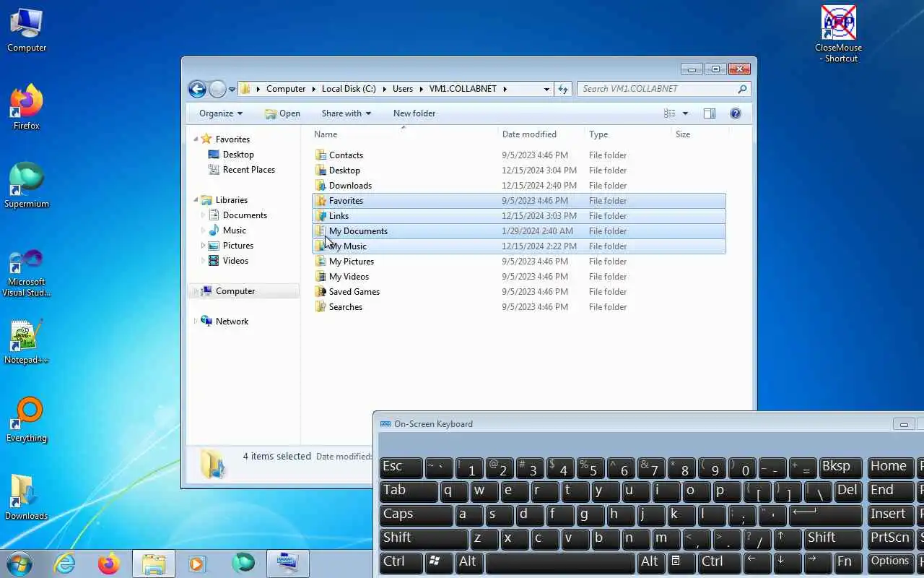Open the Organize menu
This screenshot has width=924, height=578.
pyautogui.click(x=221, y=113)
